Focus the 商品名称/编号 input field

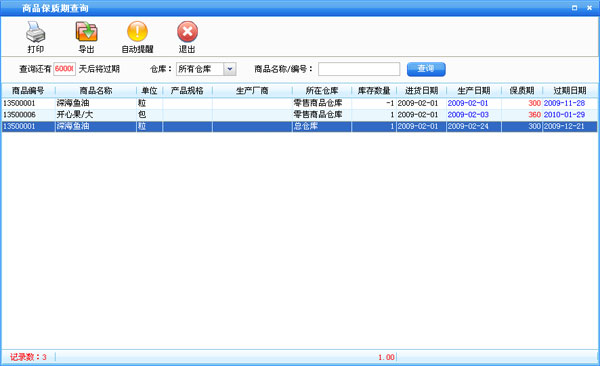(359, 69)
